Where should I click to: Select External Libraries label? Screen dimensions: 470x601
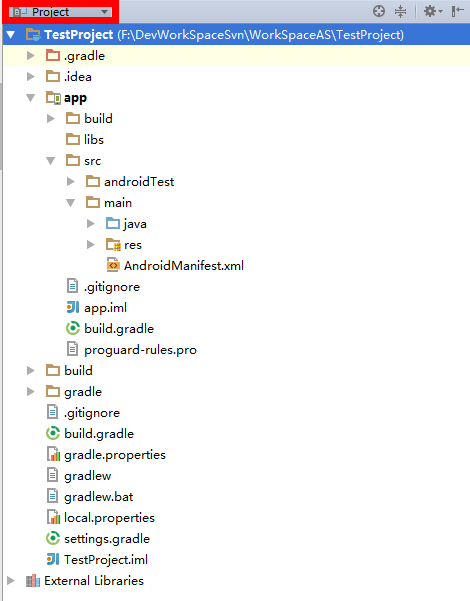click(x=94, y=581)
